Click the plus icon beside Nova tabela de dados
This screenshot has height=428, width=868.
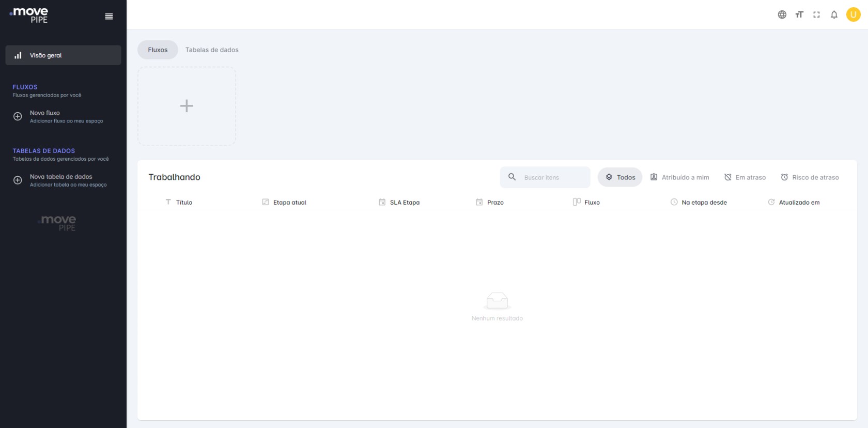click(x=18, y=180)
